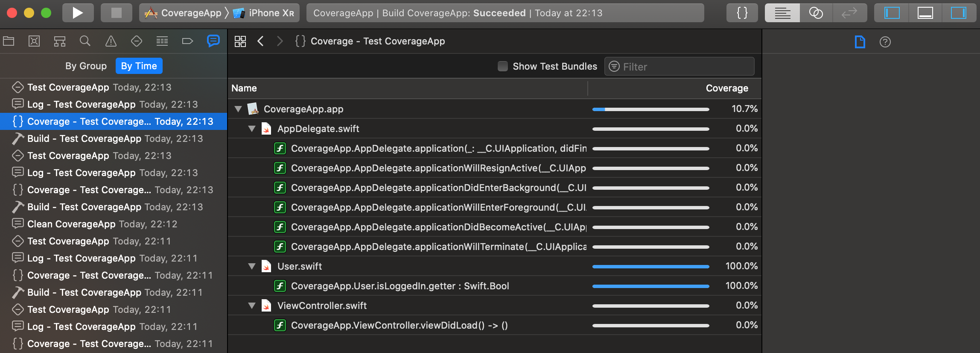This screenshot has height=353, width=980.
Task: Select the User.swift file icon
Action: [x=266, y=266]
